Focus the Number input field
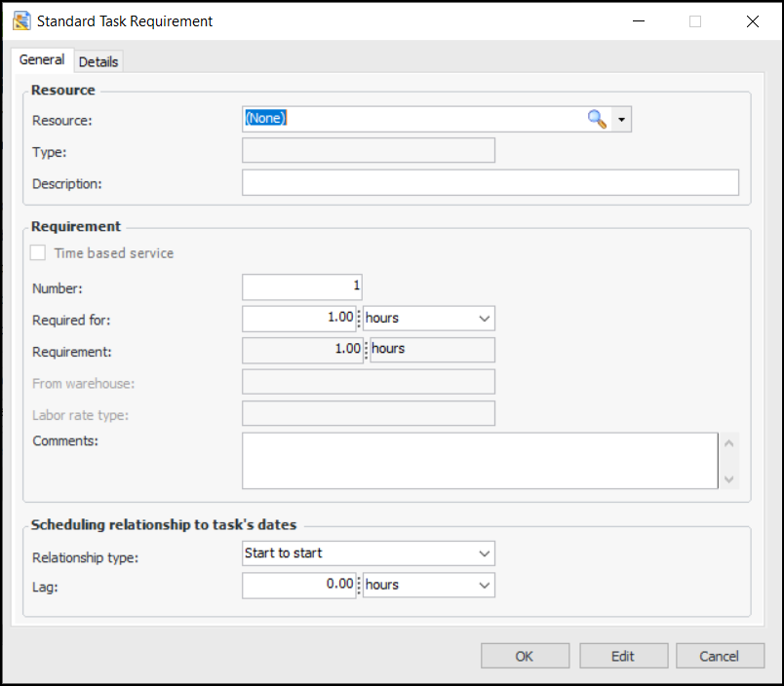Image resolution: width=784 pixels, height=686 pixels. [x=301, y=286]
